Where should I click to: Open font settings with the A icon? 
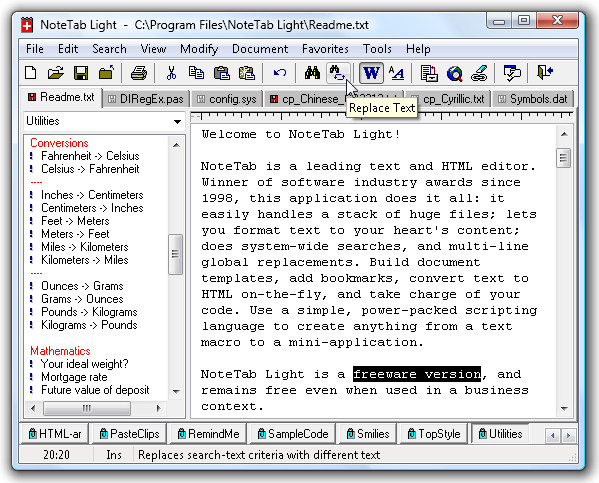(397, 72)
